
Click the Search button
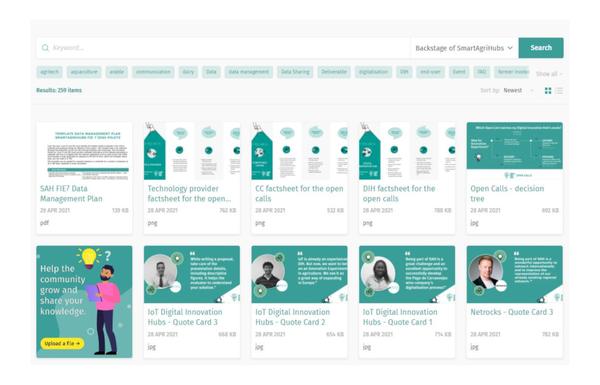[x=541, y=48]
